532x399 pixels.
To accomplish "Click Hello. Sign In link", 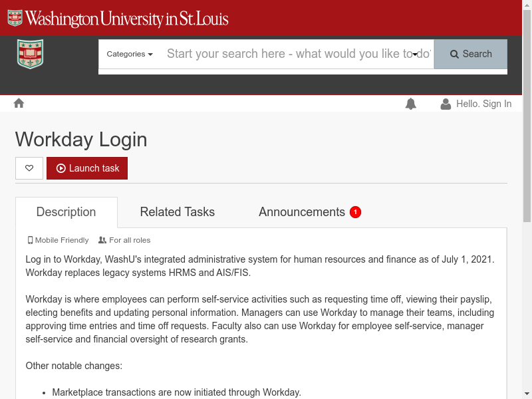I will (x=484, y=104).
